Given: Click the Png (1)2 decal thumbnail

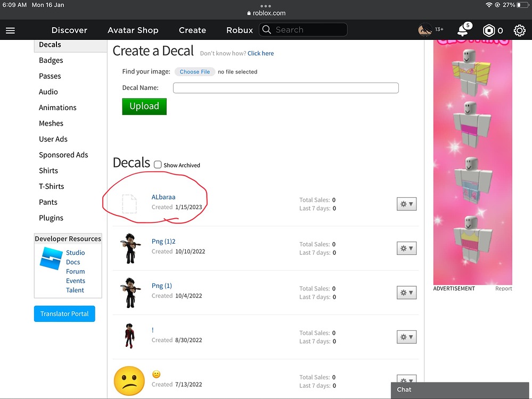Looking at the screenshot, I should (129, 248).
